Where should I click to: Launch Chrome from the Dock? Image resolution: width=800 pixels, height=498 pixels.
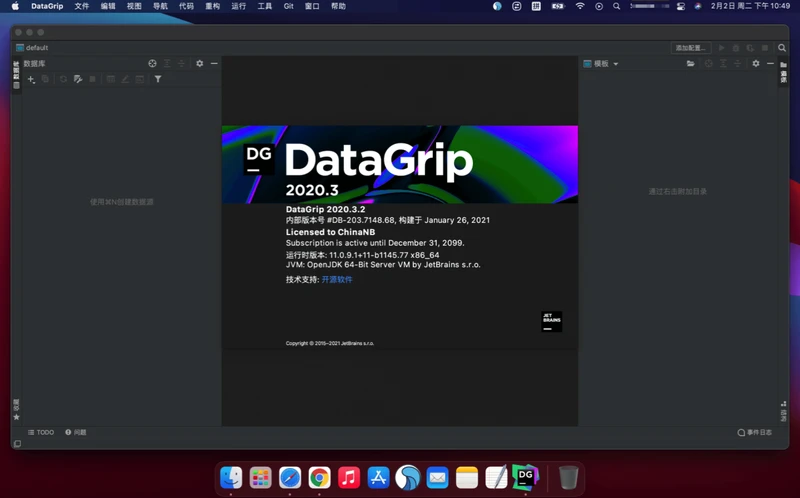coord(320,477)
